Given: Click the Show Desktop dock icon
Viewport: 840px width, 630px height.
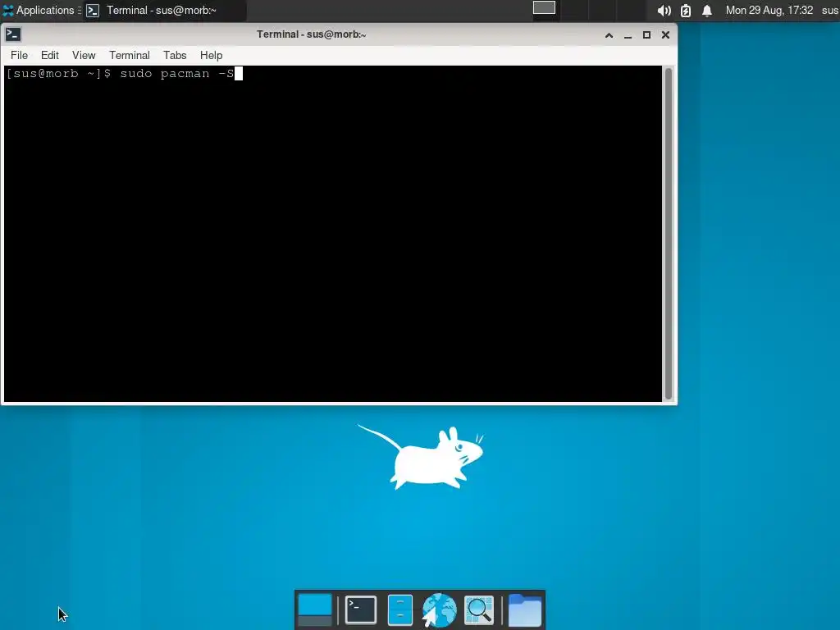Looking at the screenshot, I should [x=314, y=609].
